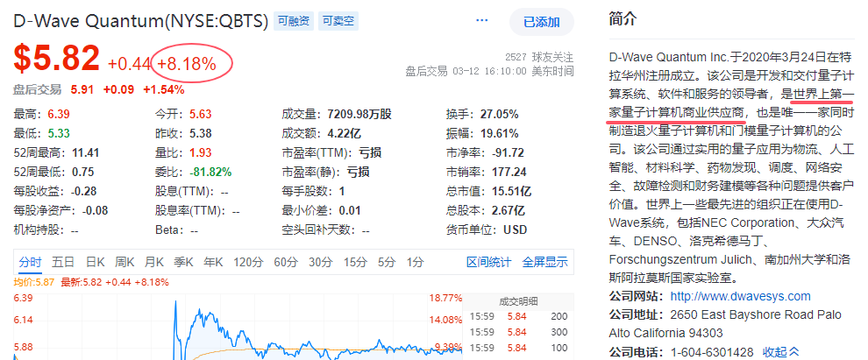
Task: Select the 1分 chart interval
Action: coord(415,262)
